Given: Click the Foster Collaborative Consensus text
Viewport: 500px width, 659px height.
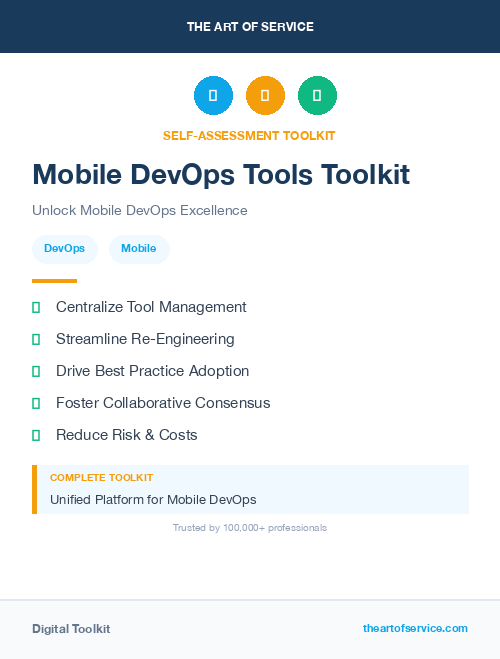Looking at the screenshot, I should click(x=163, y=403).
